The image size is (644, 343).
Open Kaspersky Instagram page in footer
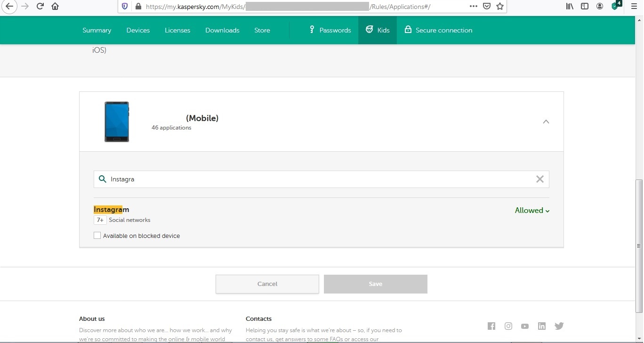508,326
